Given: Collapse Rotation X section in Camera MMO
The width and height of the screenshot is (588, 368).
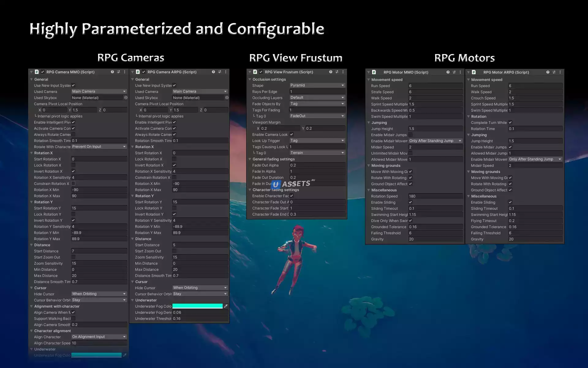Looking at the screenshot, I should pos(31,153).
